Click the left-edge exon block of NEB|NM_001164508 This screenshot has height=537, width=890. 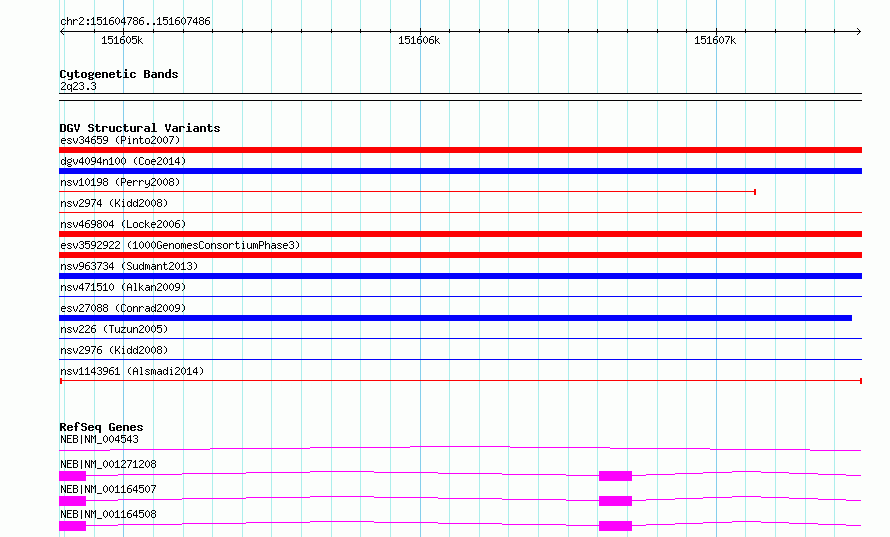click(73, 526)
